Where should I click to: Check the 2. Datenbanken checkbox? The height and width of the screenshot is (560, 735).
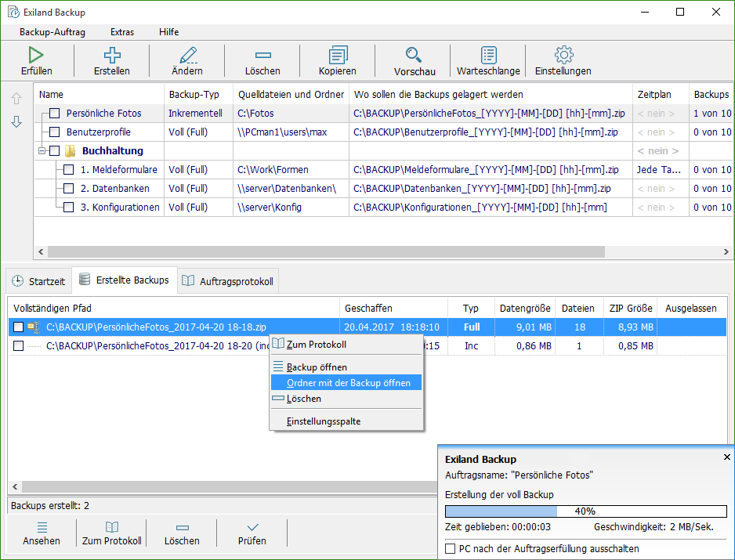coord(69,189)
